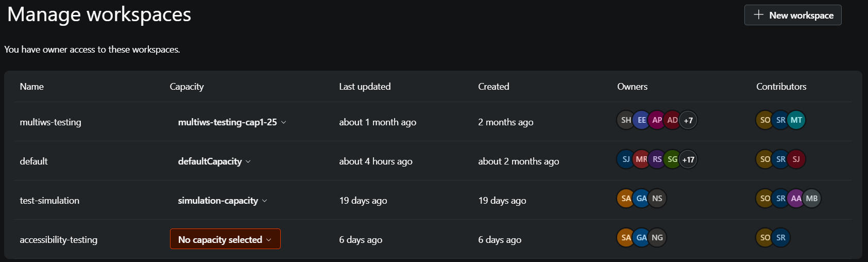Click the +7 more owners badge
Viewport: 868px width, 262px height.
click(x=688, y=120)
